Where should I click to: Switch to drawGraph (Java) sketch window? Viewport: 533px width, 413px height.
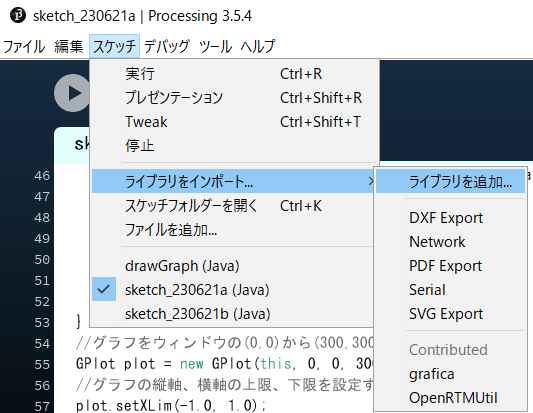233,266
